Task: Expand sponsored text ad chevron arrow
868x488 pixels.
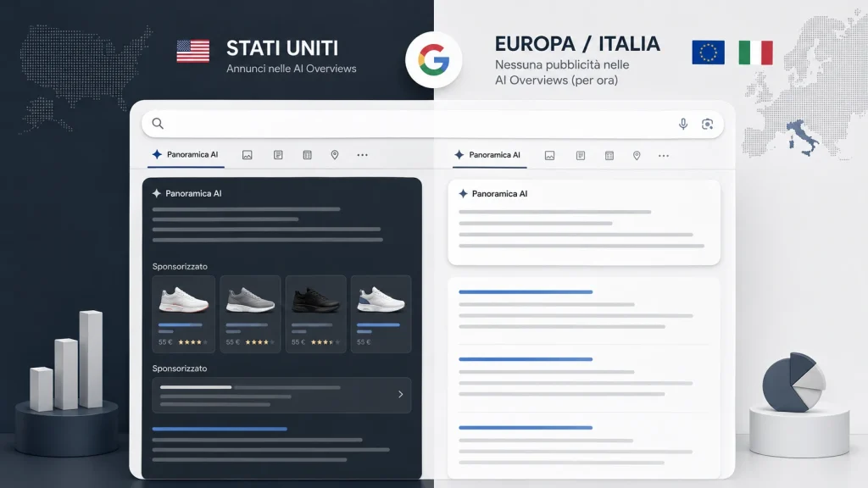Action: pyautogui.click(x=400, y=395)
